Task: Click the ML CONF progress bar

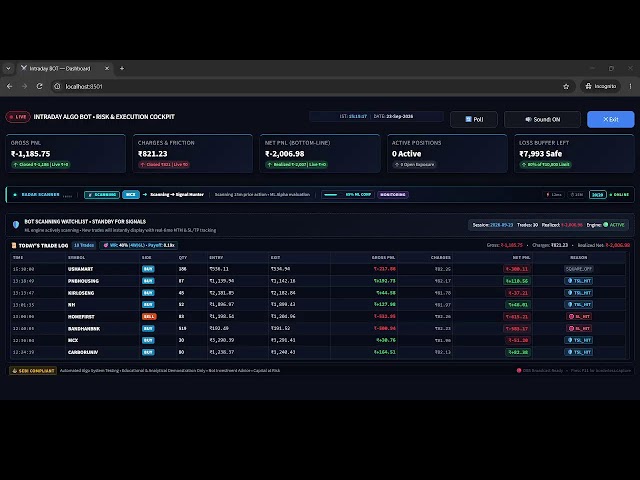Action: pyautogui.click(x=331, y=195)
